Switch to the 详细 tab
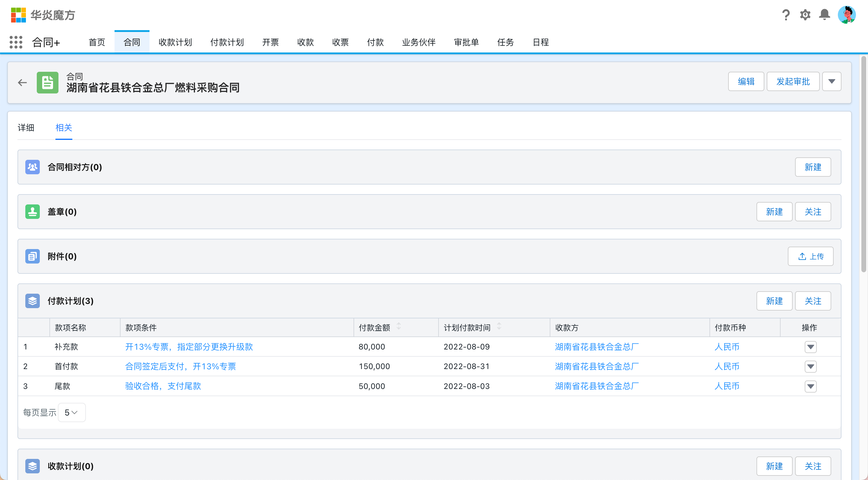The height and width of the screenshot is (480, 868). [26, 128]
